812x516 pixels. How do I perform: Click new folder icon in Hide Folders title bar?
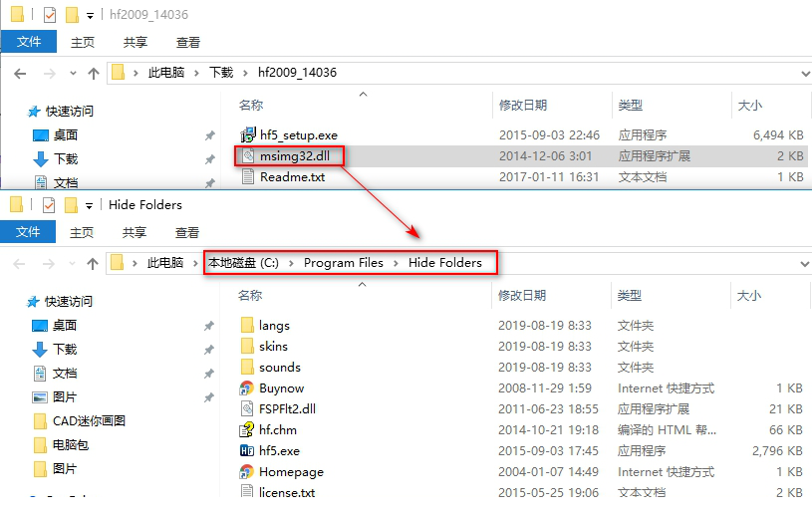tap(71, 205)
